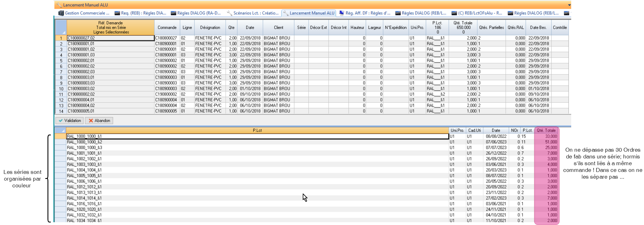Image resolution: width=644 pixels, height=225 pixels.
Task: Click the Validation button
Action: (69, 121)
